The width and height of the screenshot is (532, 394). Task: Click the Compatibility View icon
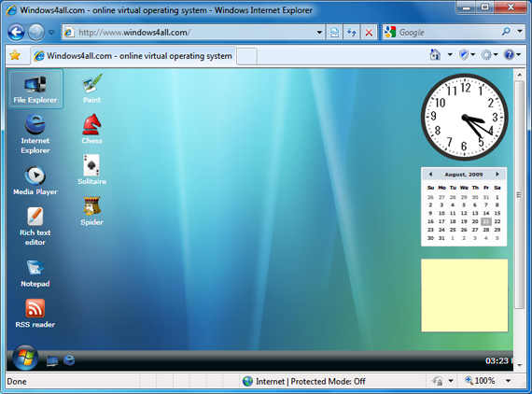pyautogui.click(x=334, y=33)
